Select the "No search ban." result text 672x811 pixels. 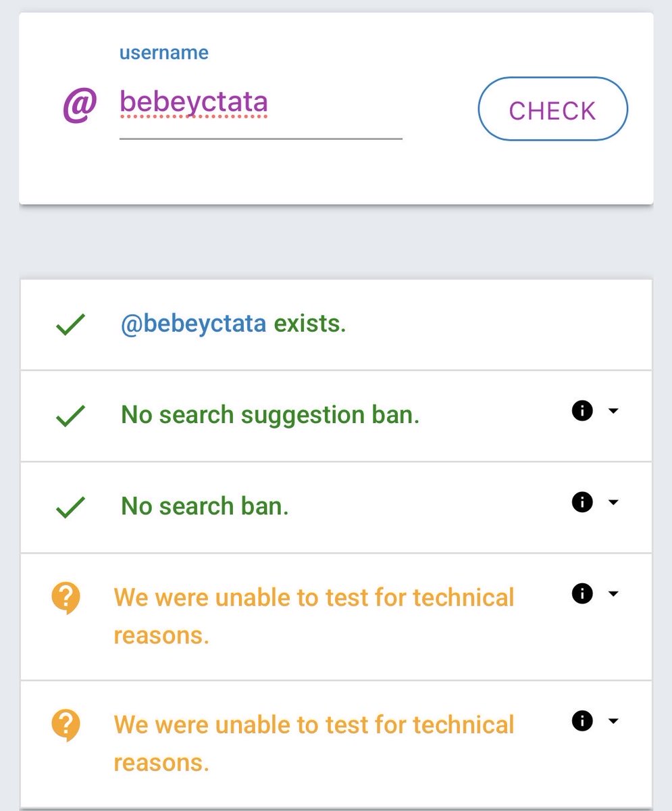tap(205, 506)
